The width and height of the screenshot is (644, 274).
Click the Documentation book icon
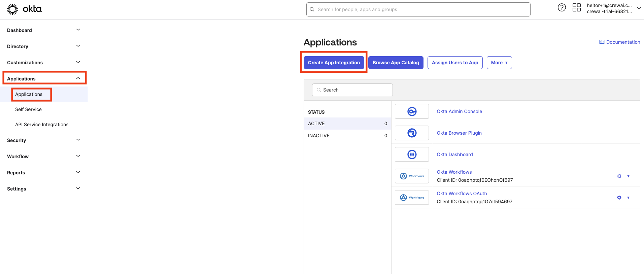point(602,42)
